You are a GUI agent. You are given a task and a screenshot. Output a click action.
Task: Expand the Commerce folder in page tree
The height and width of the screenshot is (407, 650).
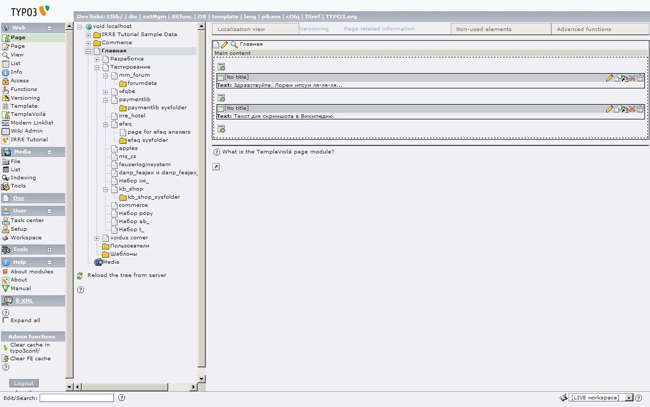(x=88, y=43)
